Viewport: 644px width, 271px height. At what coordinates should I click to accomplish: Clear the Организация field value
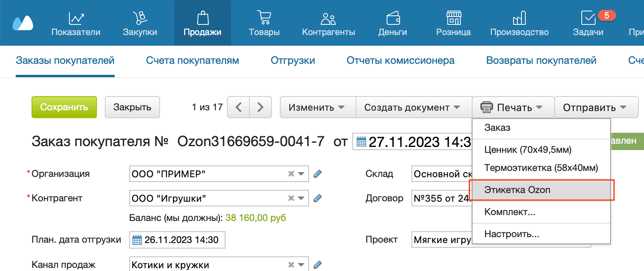click(x=291, y=174)
